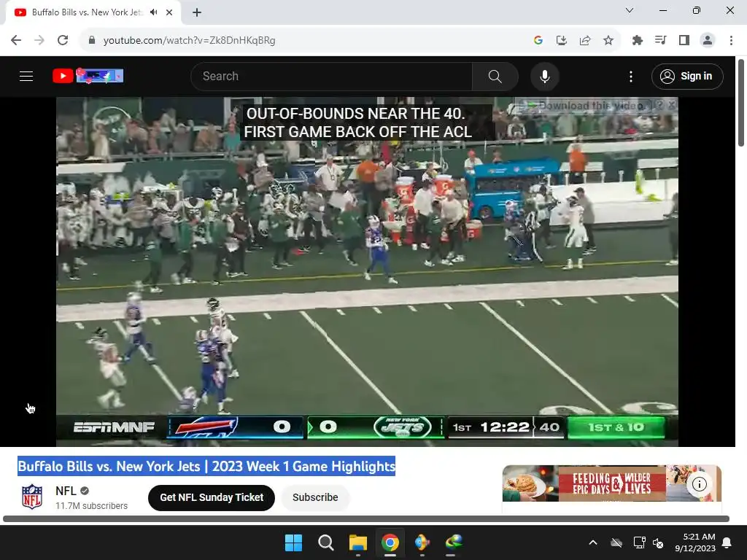Open YouTube settings three-dot menu
Screen dimensions: 747x560
pyautogui.click(x=631, y=76)
